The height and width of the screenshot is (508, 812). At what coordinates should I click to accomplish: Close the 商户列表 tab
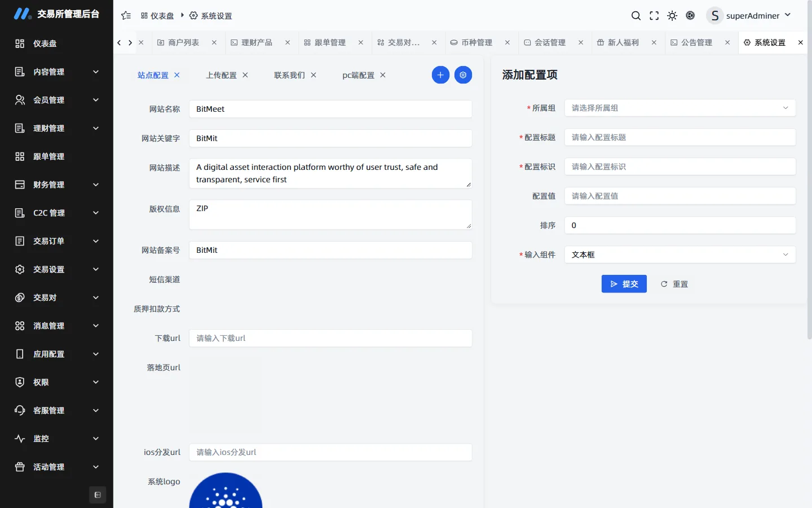pos(214,42)
